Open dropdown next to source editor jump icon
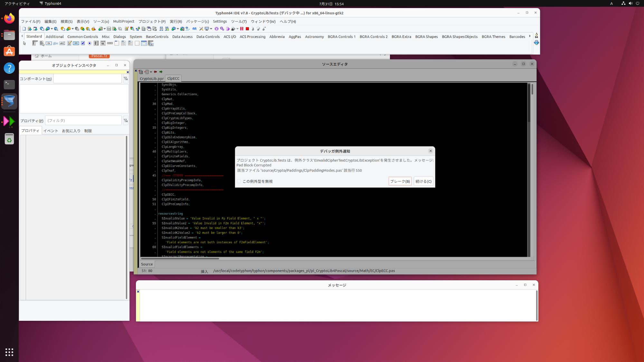This screenshot has width=644, height=362. click(x=151, y=72)
